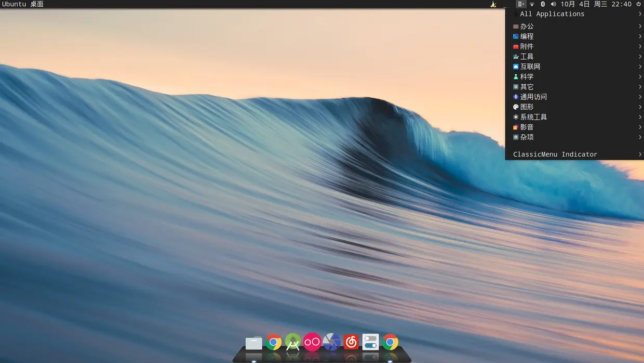This screenshot has width=644, height=363.
Task: Expand the 影音 submenu chevron
Action: tap(640, 127)
